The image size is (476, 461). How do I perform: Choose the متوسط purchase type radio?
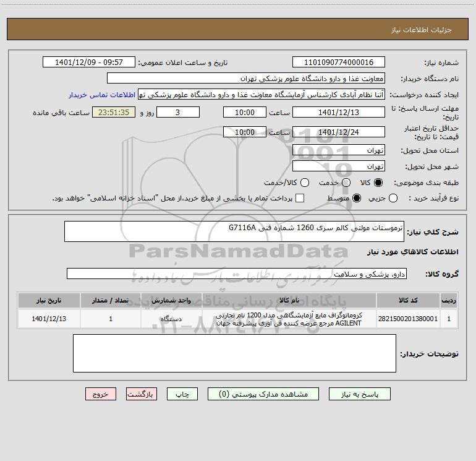click(x=357, y=198)
